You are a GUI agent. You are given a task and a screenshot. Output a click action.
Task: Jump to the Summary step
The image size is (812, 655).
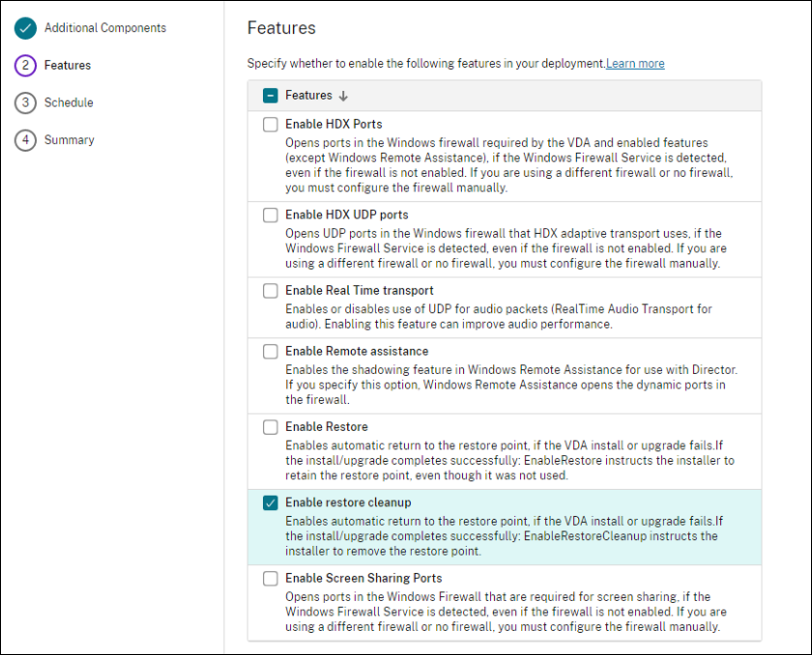point(70,140)
